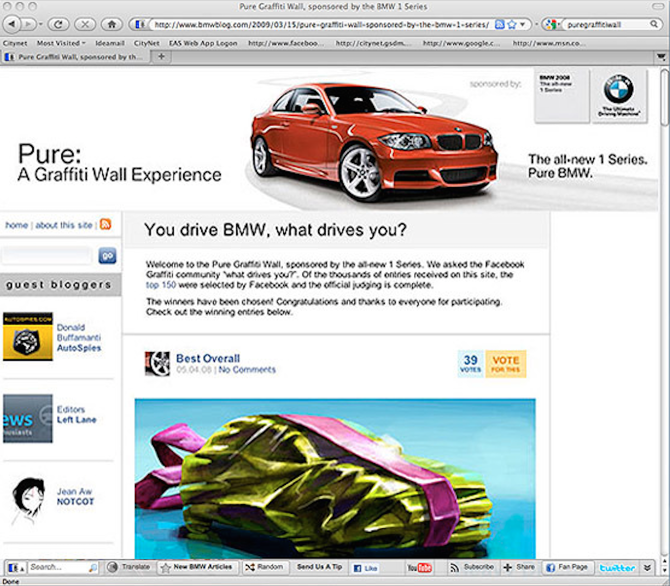Image resolution: width=670 pixels, height=586 pixels.
Task: Open the Facebook Fan Page button
Action: [567, 567]
